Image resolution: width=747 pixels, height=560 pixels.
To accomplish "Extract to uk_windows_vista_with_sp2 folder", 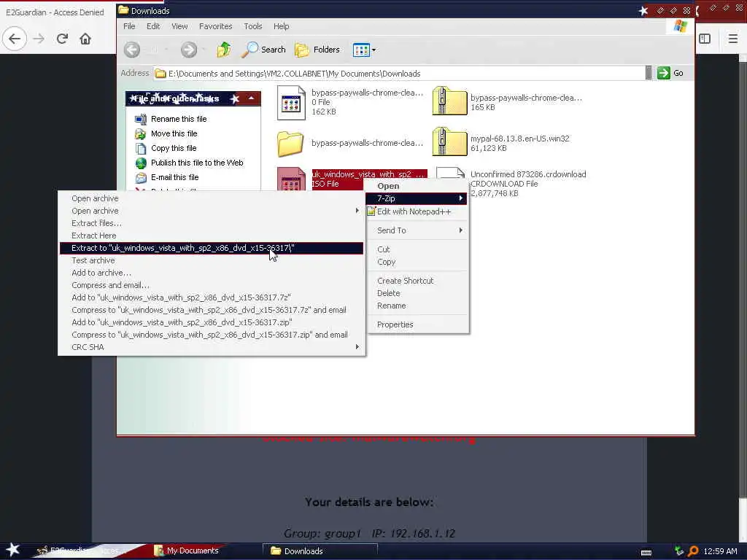I will coord(212,248).
